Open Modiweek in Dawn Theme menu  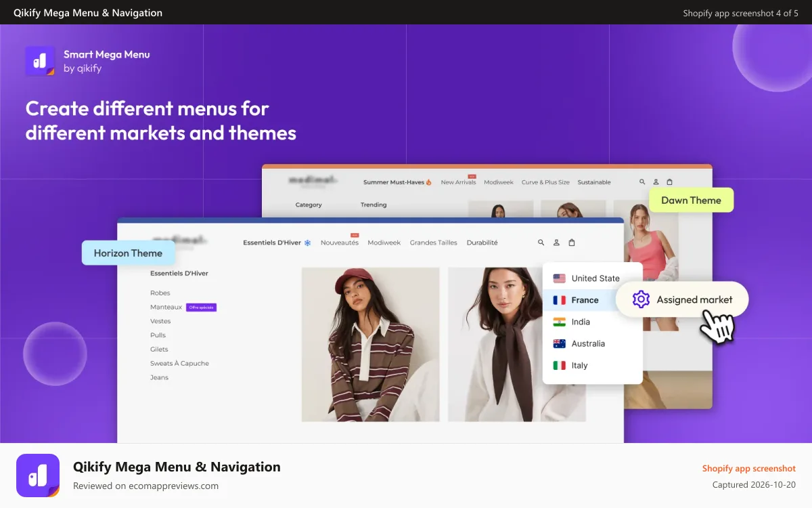(x=499, y=182)
